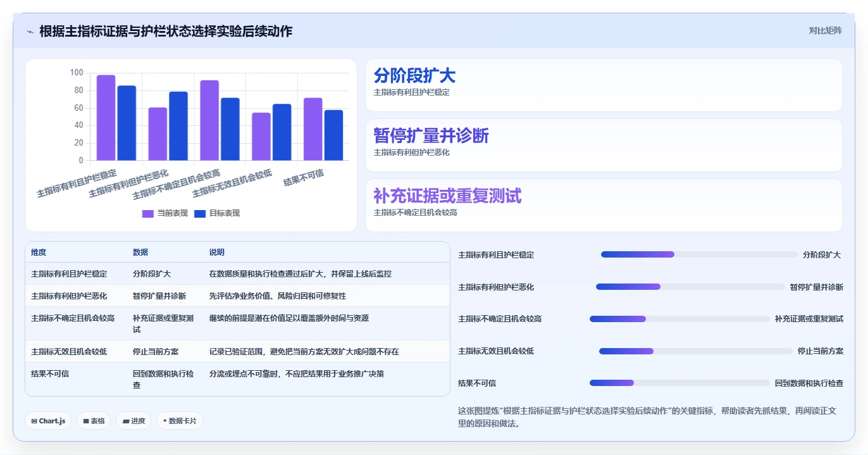Click the y-axis value 100
This screenshot has width=868, height=455.
coord(76,73)
